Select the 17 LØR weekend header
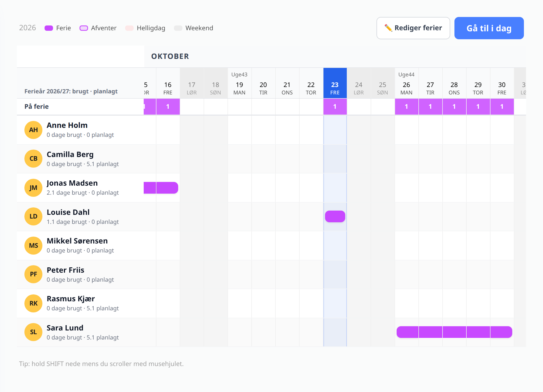Viewport: 543px width, 392px height. click(192, 83)
